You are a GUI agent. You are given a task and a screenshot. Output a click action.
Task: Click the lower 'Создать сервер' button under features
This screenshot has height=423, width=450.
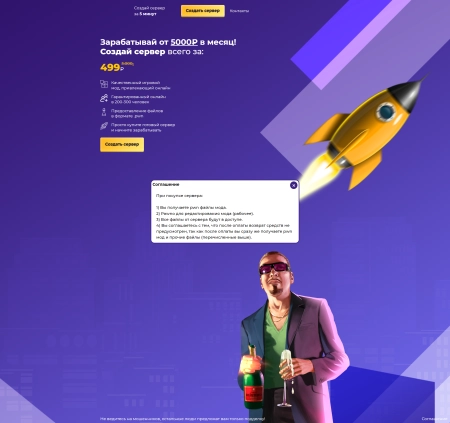122,145
